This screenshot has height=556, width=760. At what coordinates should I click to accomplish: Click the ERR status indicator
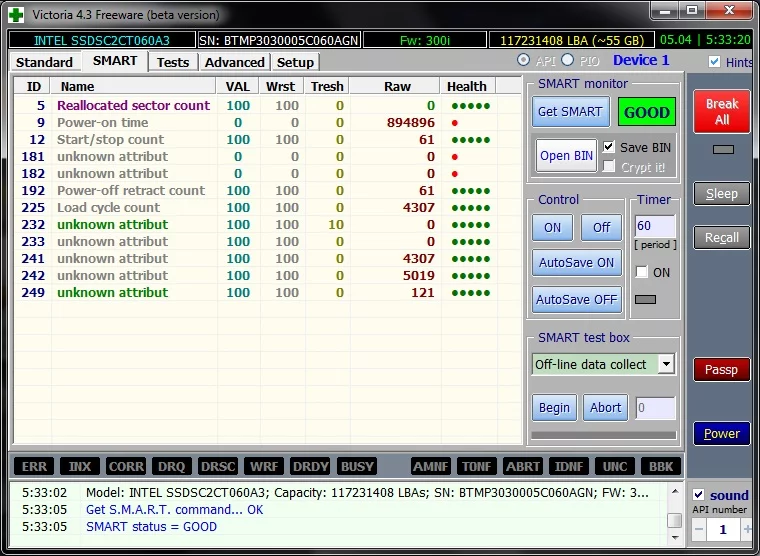pos(34,466)
